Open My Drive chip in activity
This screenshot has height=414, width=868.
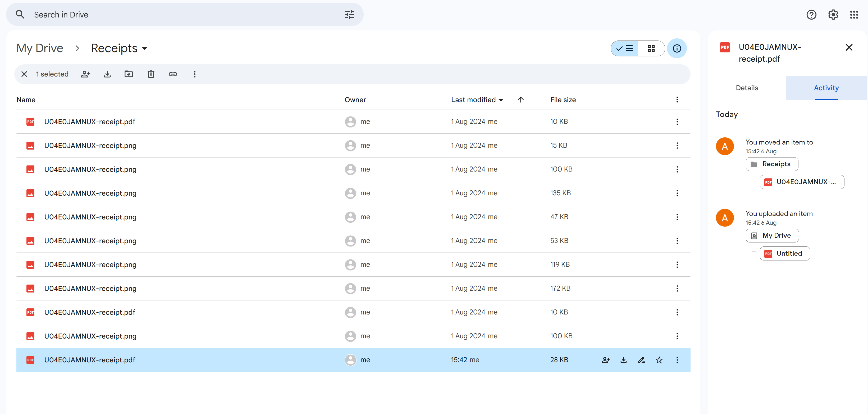click(772, 236)
